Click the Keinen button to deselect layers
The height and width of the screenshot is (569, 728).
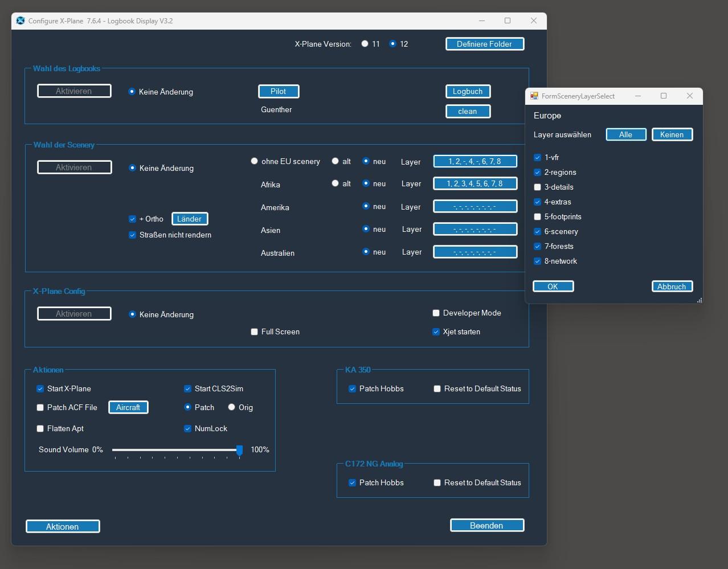click(x=672, y=135)
